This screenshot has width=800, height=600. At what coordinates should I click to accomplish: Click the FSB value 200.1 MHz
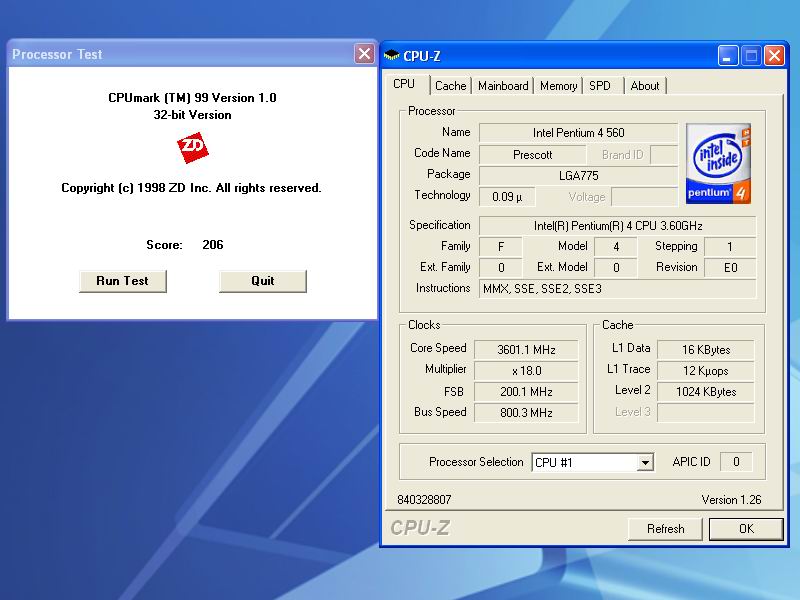(x=526, y=392)
